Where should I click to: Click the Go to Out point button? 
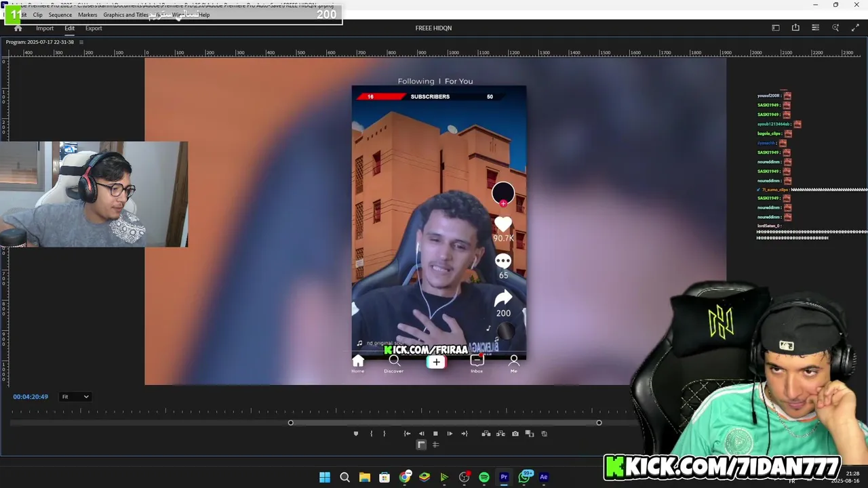click(464, 434)
